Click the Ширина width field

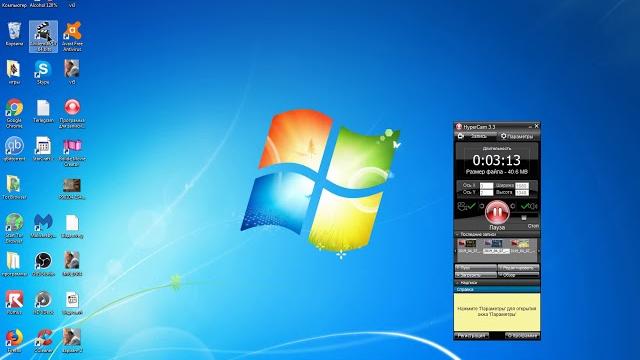(522, 186)
